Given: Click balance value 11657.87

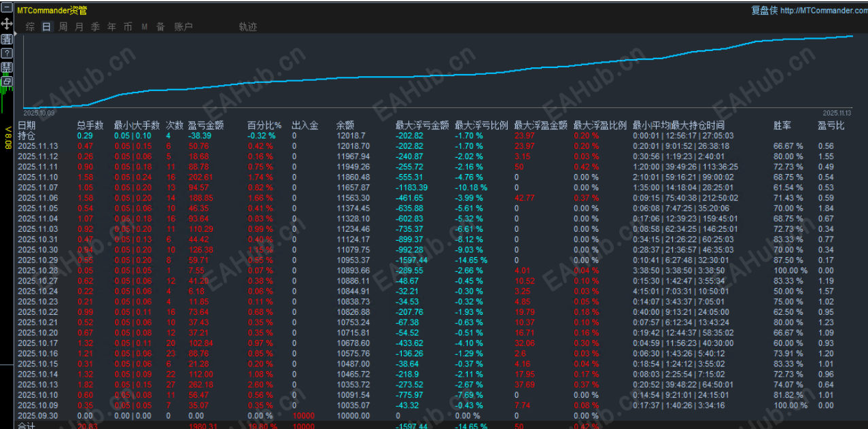Looking at the screenshot, I should click(353, 187).
